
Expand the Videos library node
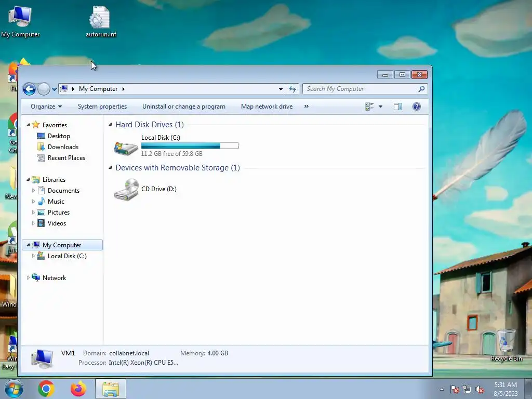tap(33, 223)
